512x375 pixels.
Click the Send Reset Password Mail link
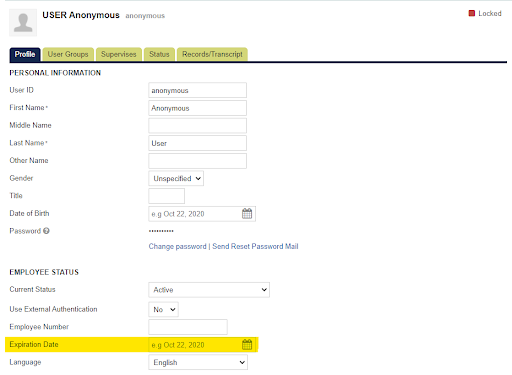tap(255, 246)
